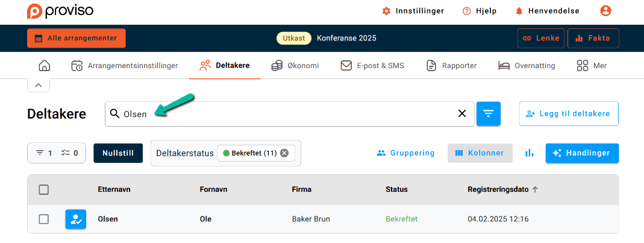This screenshot has width=644, height=243.
Task: Click the filter and selection count box
Action: click(x=57, y=153)
